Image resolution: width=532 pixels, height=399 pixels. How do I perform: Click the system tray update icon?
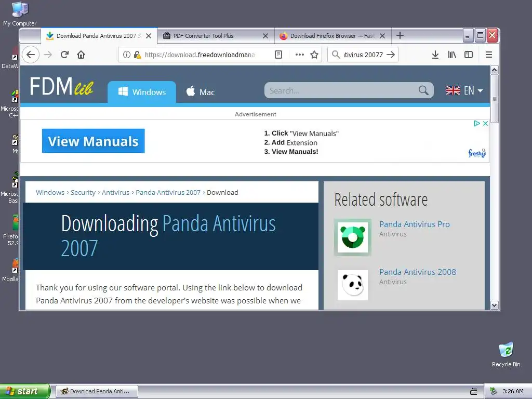[x=494, y=391]
